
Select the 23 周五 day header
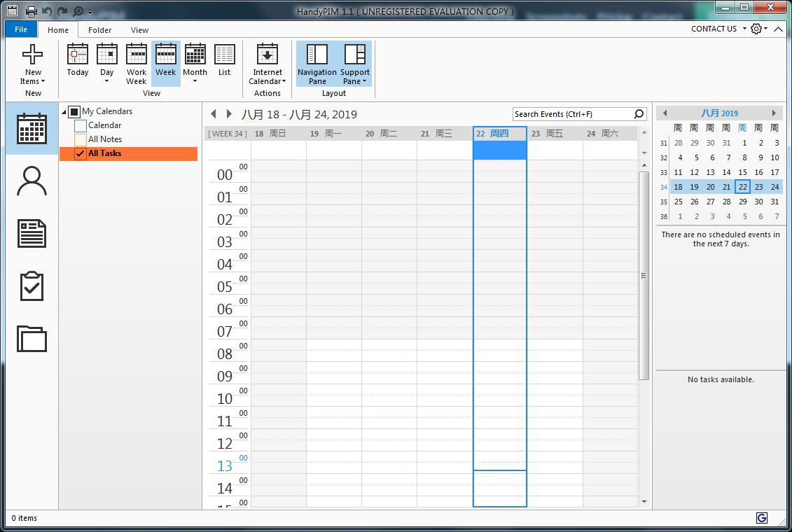[555, 134]
